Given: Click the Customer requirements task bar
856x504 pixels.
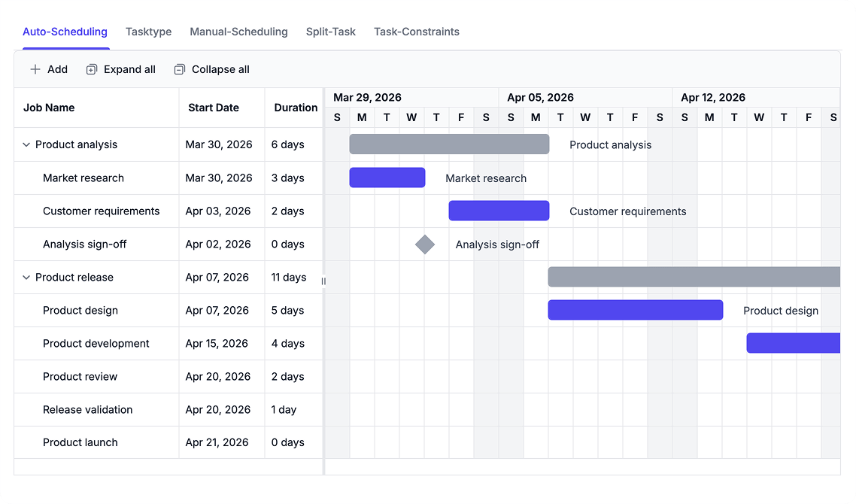Looking at the screenshot, I should pos(499,211).
